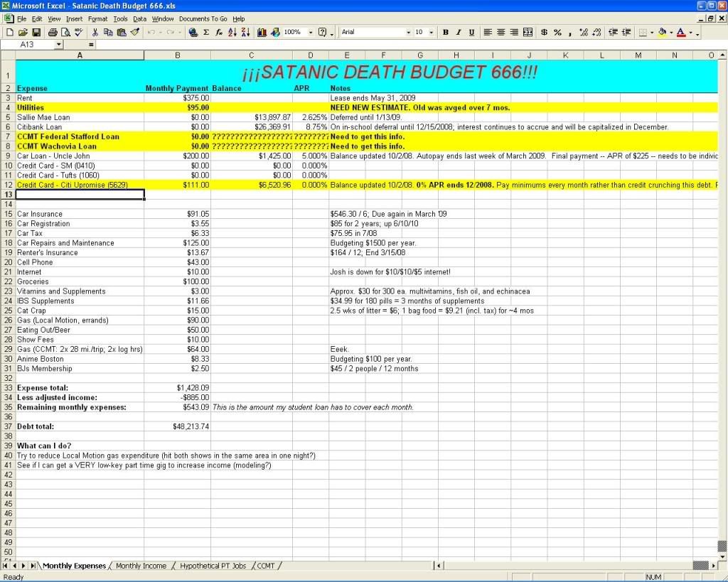Open the font size dropdown

[432, 33]
